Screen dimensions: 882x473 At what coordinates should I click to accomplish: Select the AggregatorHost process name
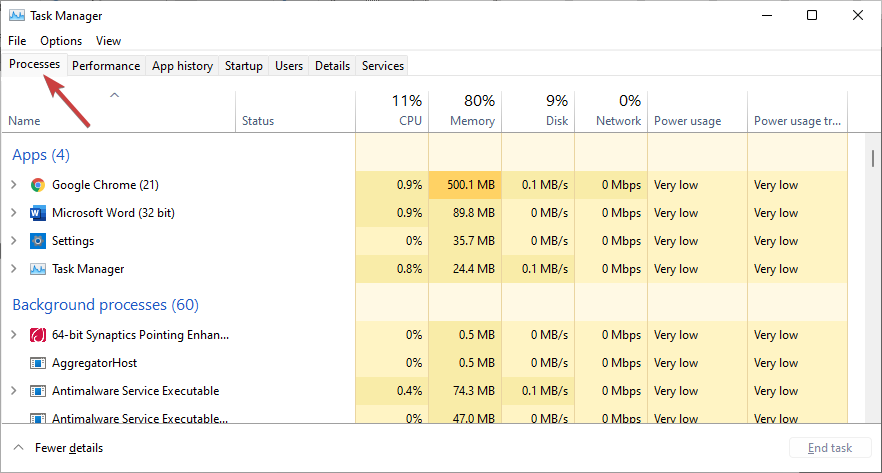pyautogui.click(x=94, y=363)
